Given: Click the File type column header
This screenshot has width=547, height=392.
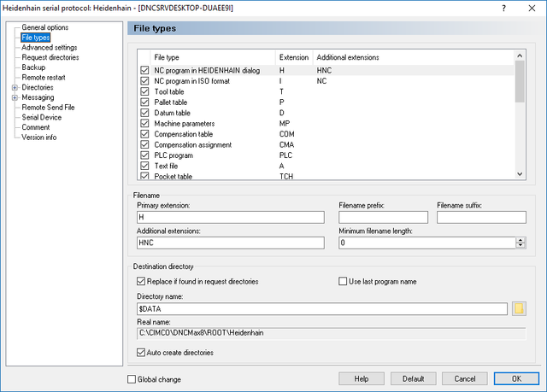Looking at the screenshot, I should (214, 57).
